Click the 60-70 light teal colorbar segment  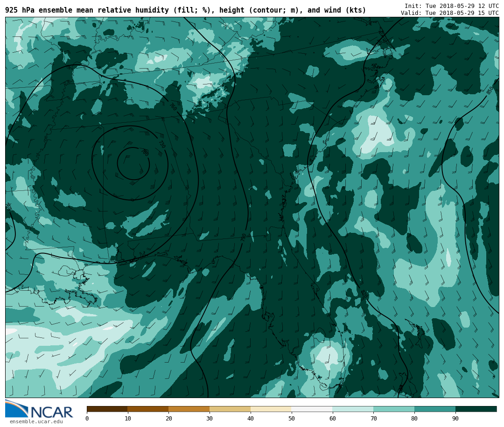(x=353, y=409)
